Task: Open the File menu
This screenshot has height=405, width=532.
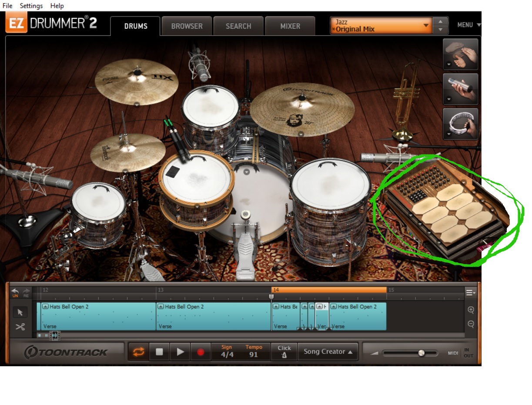Action: coord(7,6)
